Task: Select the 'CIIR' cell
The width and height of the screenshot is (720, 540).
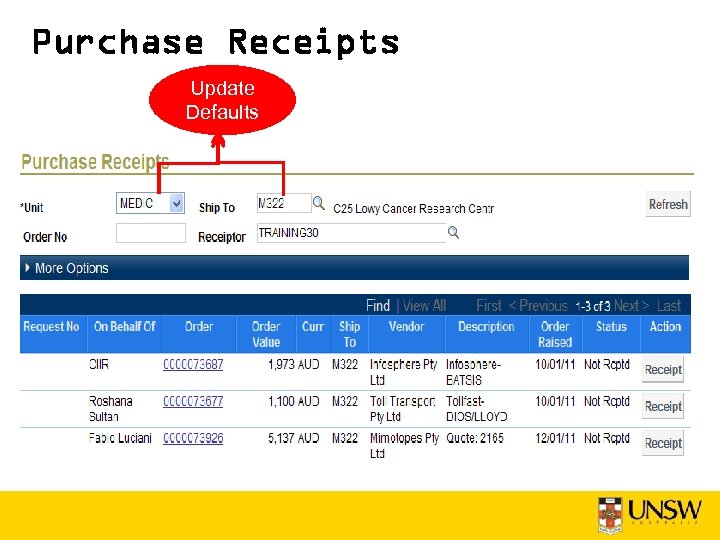Action: pos(99,365)
